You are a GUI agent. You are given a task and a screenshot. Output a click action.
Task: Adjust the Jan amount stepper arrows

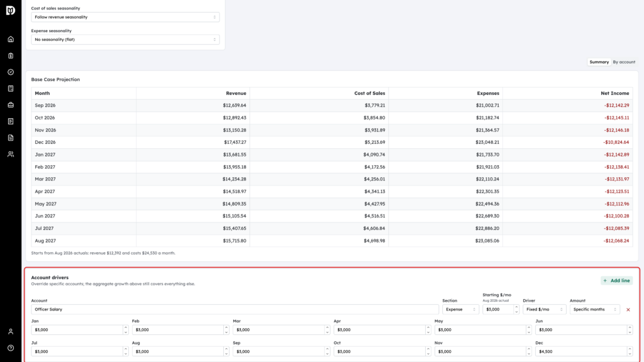126,330
